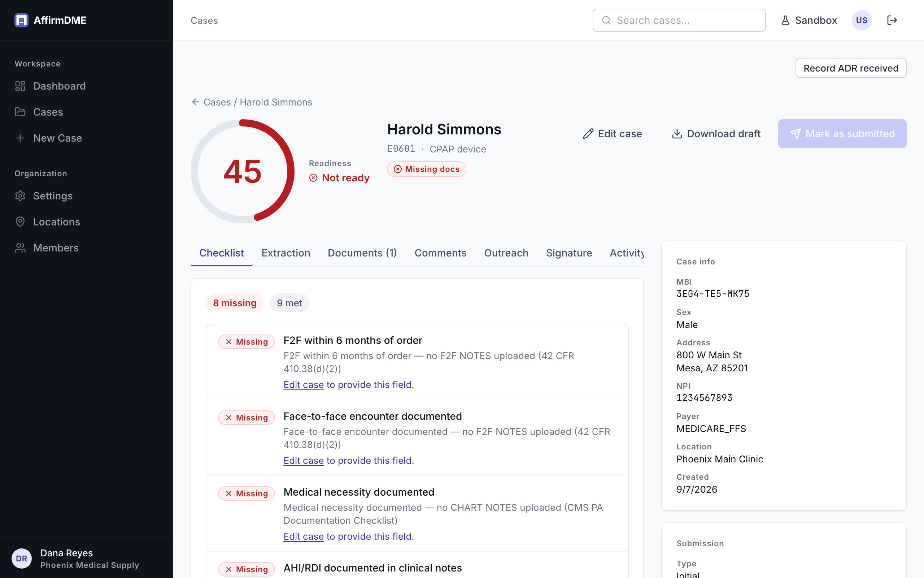Open the Comments tab

point(440,253)
